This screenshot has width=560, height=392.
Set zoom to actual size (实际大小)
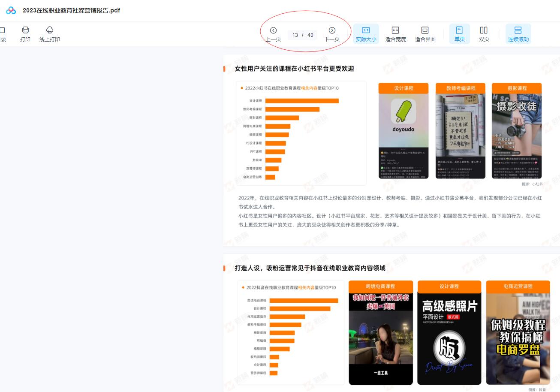click(x=366, y=34)
